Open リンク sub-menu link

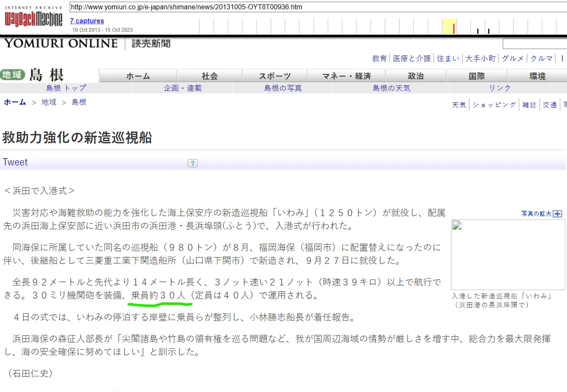[x=500, y=88]
